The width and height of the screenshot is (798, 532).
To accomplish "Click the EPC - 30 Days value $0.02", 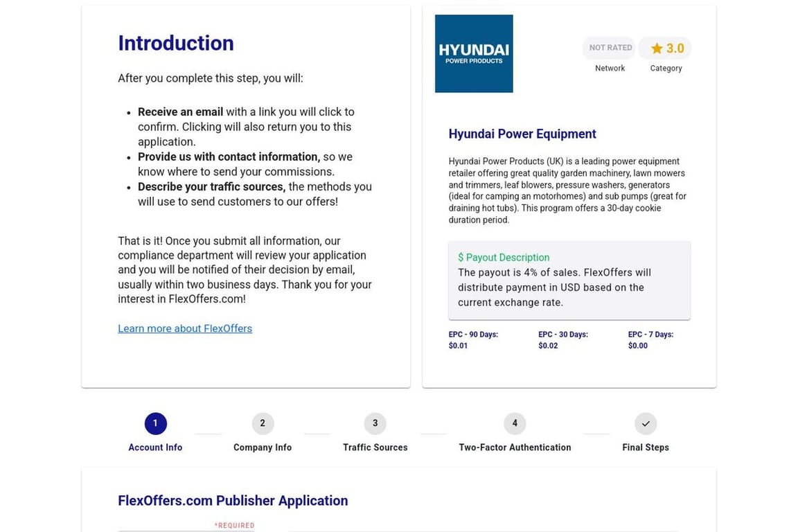I will (x=548, y=346).
